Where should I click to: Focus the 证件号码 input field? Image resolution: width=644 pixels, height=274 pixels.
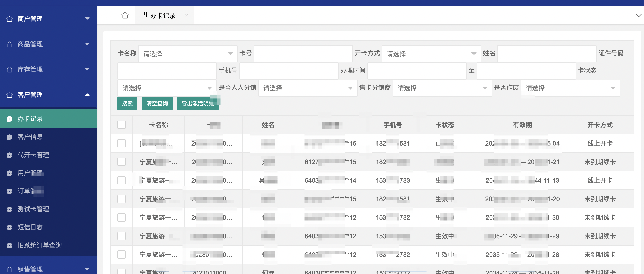coord(167,71)
